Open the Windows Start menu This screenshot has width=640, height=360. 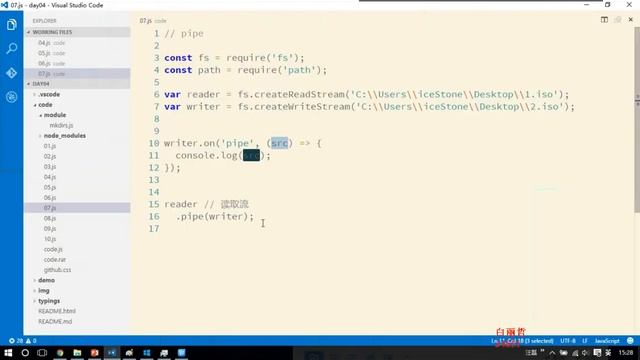(x=8, y=353)
